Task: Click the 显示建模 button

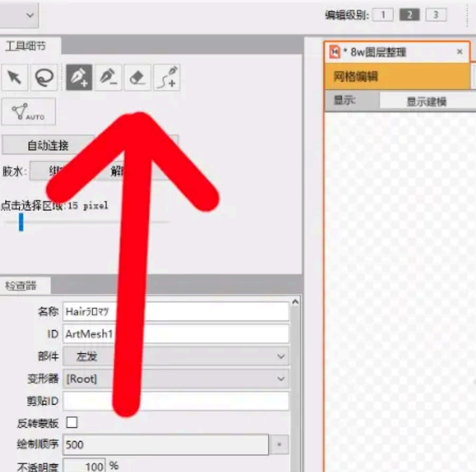Action: point(426,102)
